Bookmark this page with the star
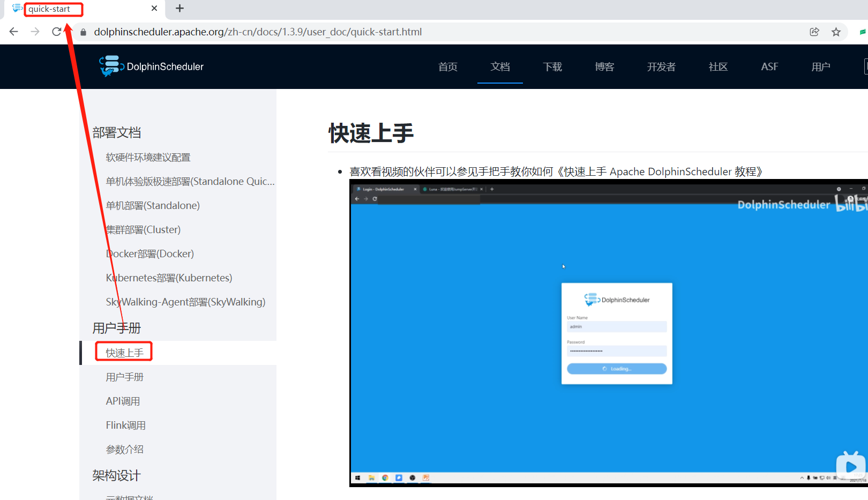Viewport: 868px width, 500px height. (x=836, y=32)
